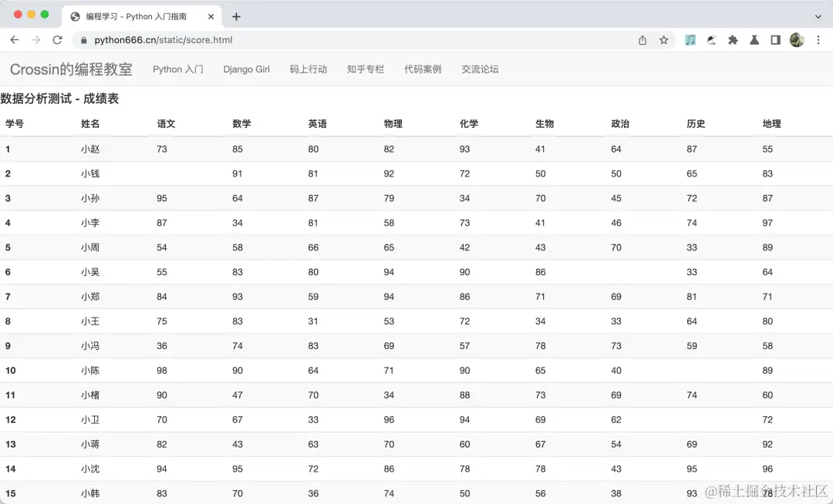Expand the tab search chevron

pyautogui.click(x=818, y=16)
